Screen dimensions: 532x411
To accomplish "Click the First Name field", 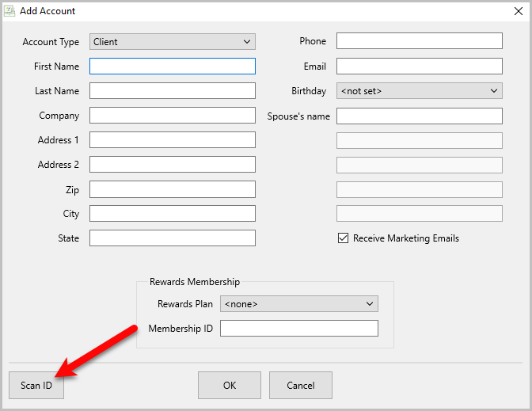I will coord(173,67).
